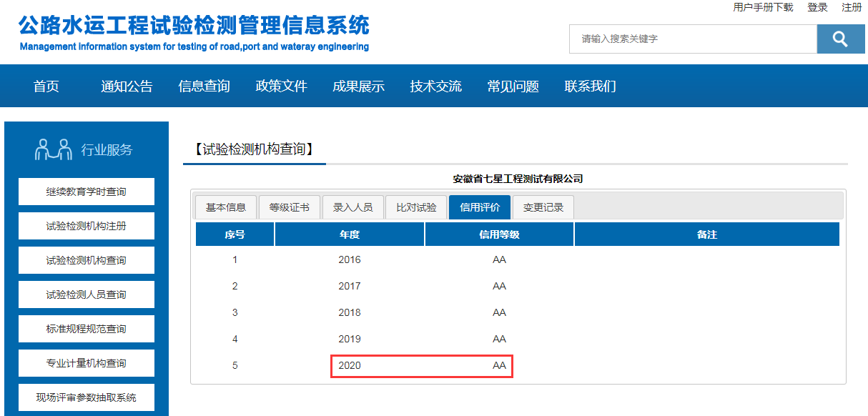
Task: Open 政策文件 menu item
Action: 281,86
